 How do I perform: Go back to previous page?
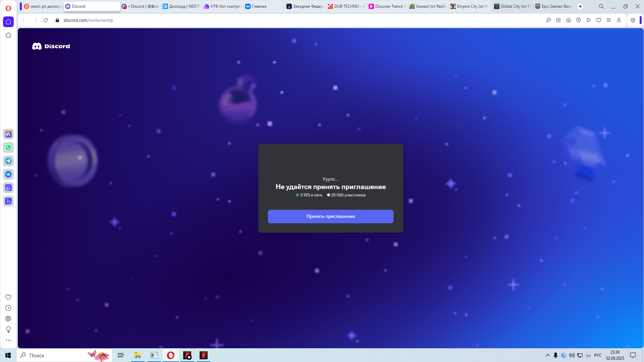23,20
